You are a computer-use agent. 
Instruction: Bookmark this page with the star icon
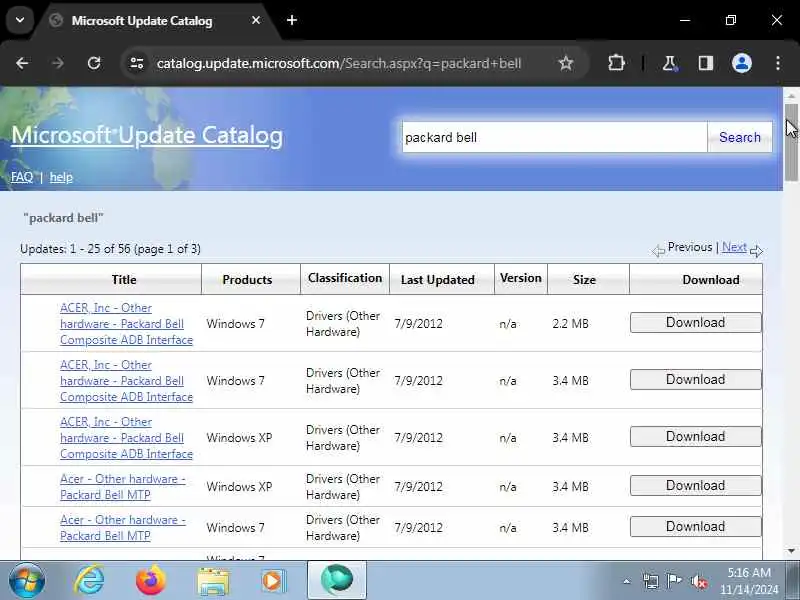coord(566,63)
